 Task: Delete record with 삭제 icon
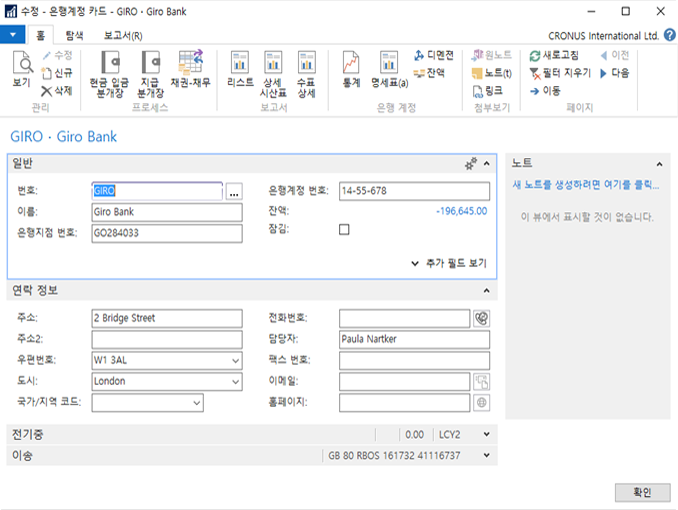[47, 91]
